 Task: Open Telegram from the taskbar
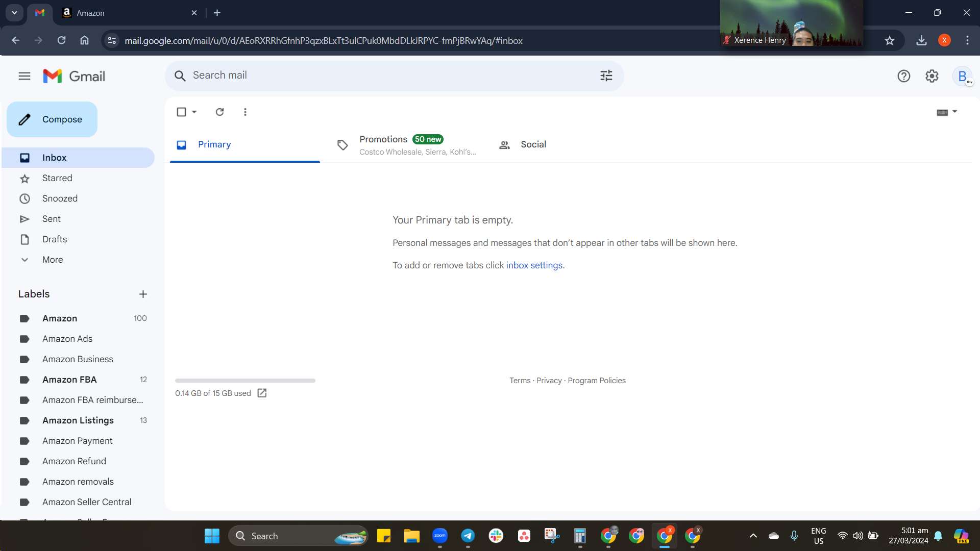click(468, 536)
